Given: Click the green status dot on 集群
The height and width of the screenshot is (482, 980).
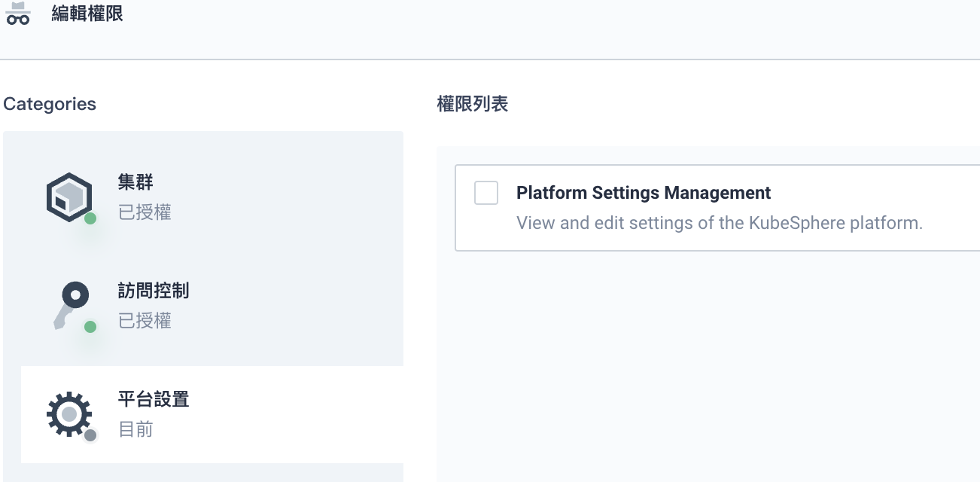Looking at the screenshot, I should (90, 218).
